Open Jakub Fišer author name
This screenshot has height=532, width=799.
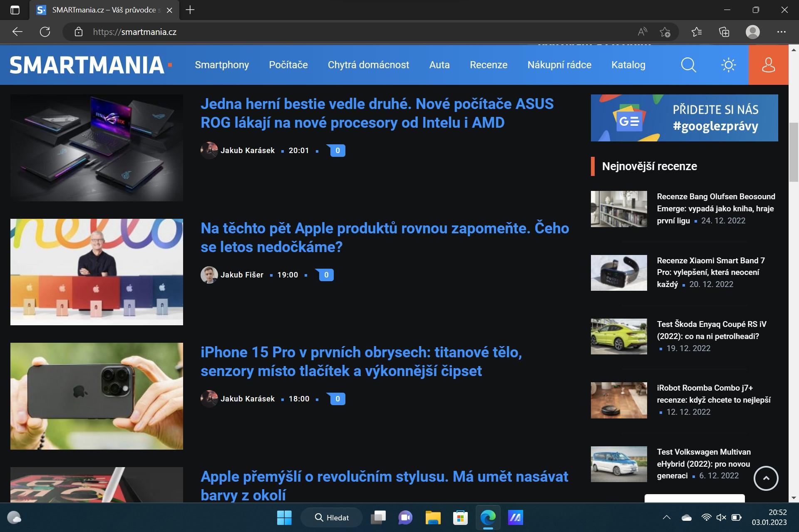point(242,275)
